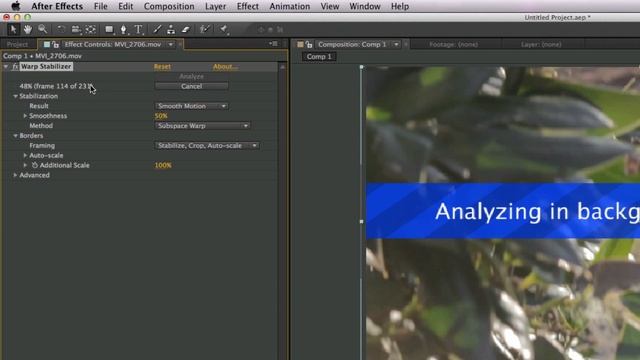Click the Effect Controls panel icon
Image resolution: width=640 pixels, height=360 pixels.
coord(47,44)
